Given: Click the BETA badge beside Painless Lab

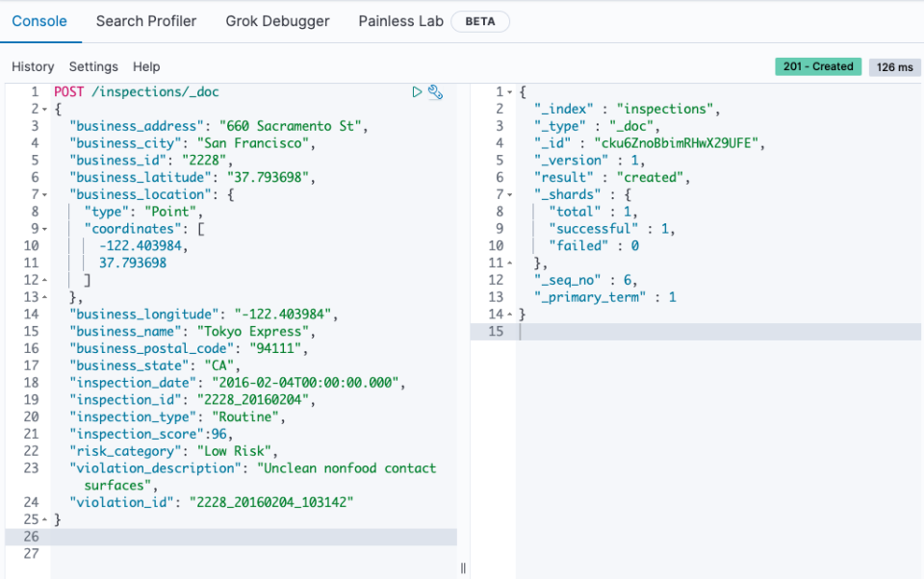Looking at the screenshot, I should pos(479,20).
